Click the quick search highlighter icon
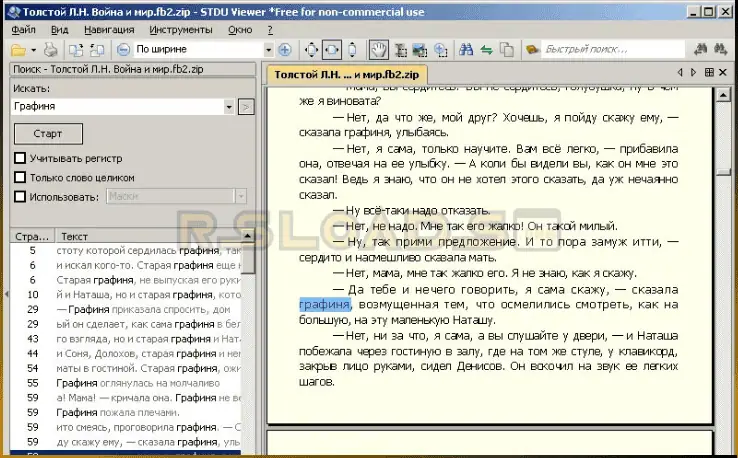The height and width of the screenshot is (458, 738). (x=532, y=49)
